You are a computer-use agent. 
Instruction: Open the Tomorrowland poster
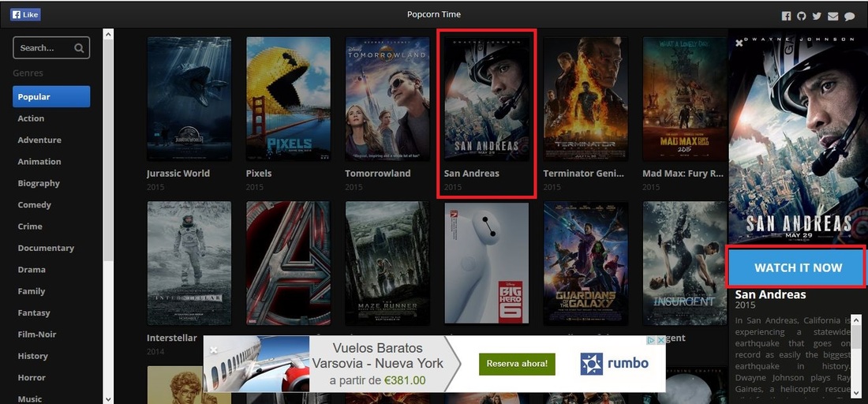[x=387, y=99]
